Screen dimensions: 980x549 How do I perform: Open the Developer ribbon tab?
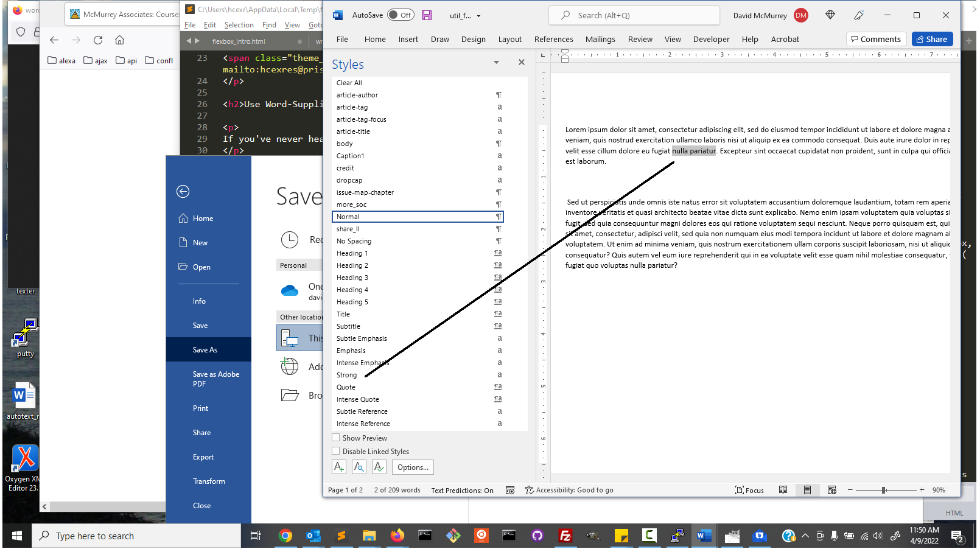(x=711, y=39)
